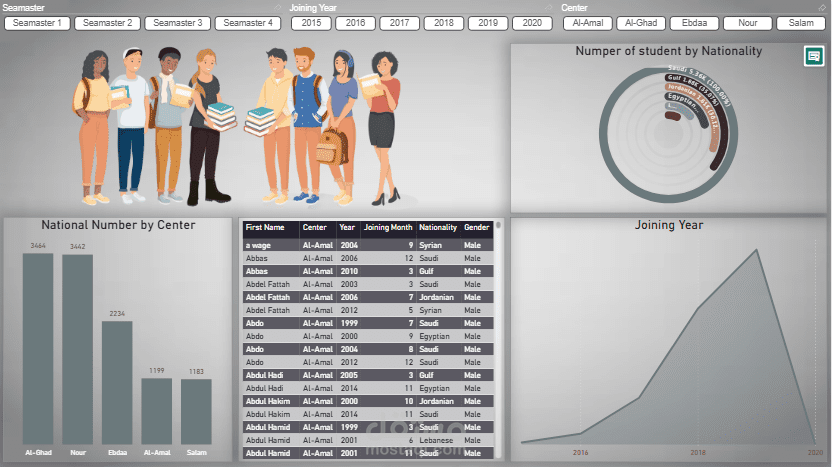Click the Saudi outer ring segment
This screenshot has width=832, height=467.
point(603,135)
